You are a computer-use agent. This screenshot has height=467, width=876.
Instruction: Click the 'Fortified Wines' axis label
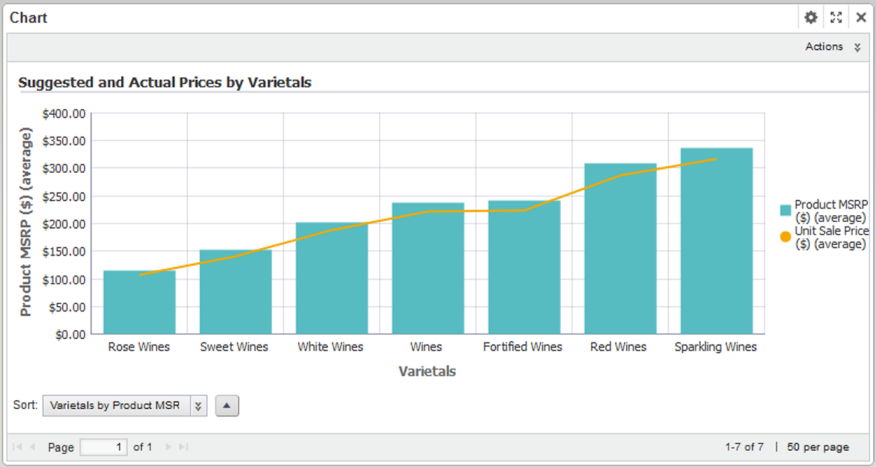[522, 347]
